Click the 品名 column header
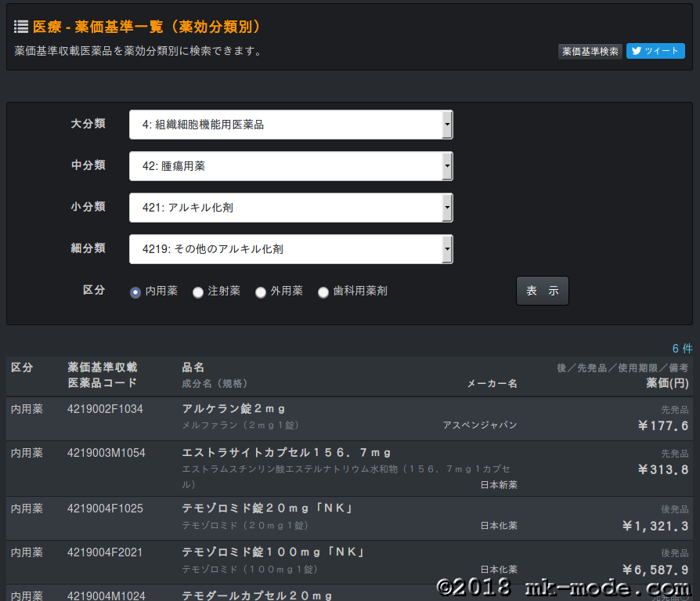Viewport: 700px width, 601px height. (193, 367)
